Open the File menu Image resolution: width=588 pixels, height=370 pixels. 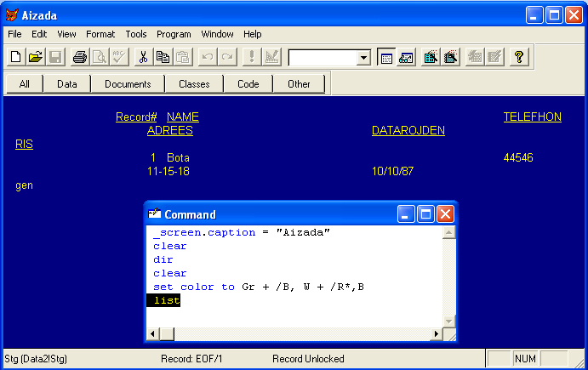click(14, 34)
